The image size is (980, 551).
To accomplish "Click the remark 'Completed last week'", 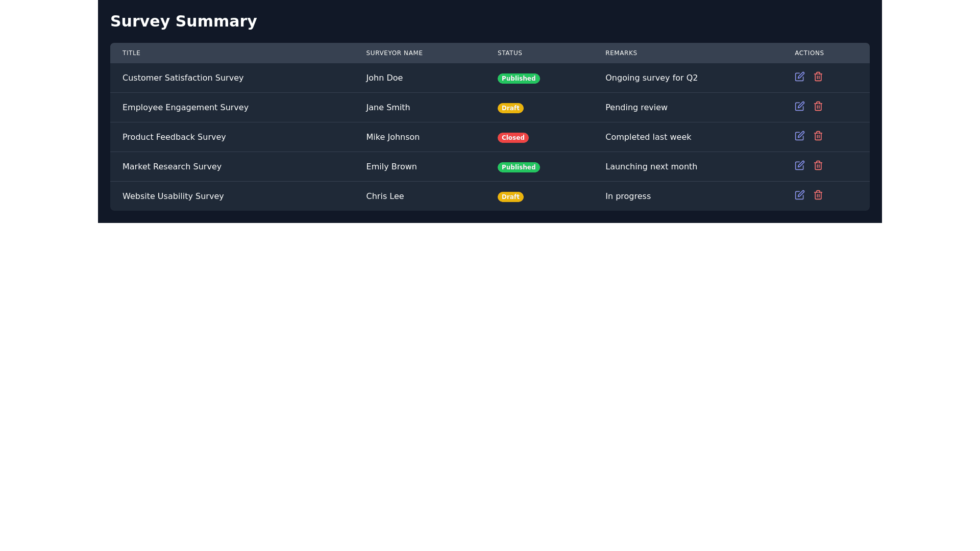I will point(648,137).
